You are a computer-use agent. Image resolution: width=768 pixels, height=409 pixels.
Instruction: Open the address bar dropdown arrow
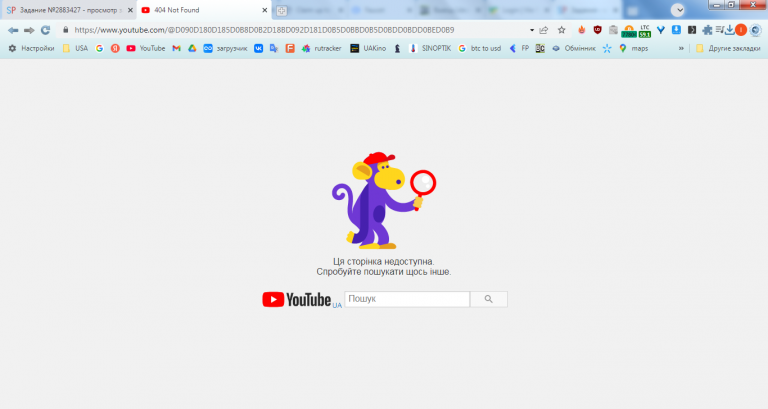pyautogui.click(x=532, y=30)
